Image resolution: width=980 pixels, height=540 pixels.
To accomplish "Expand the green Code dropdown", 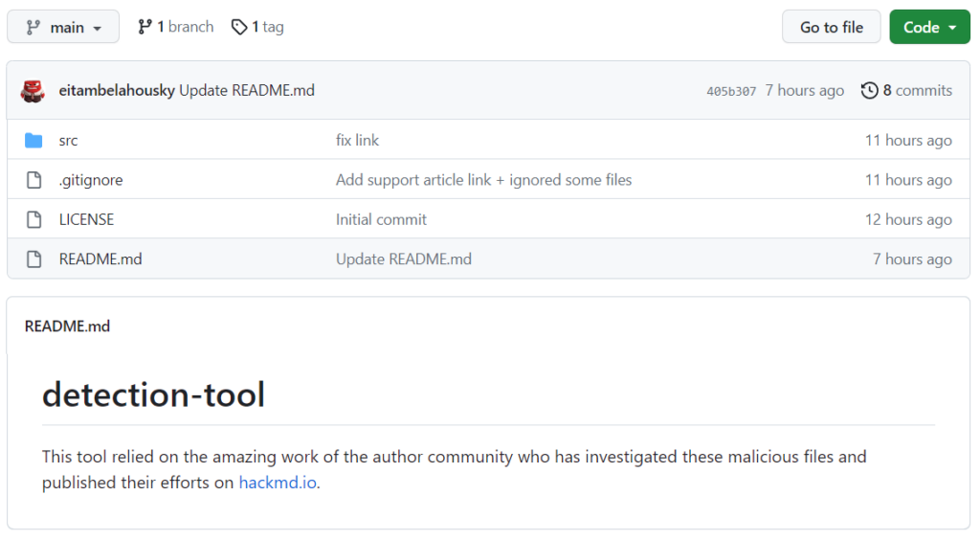I will click(929, 27).
